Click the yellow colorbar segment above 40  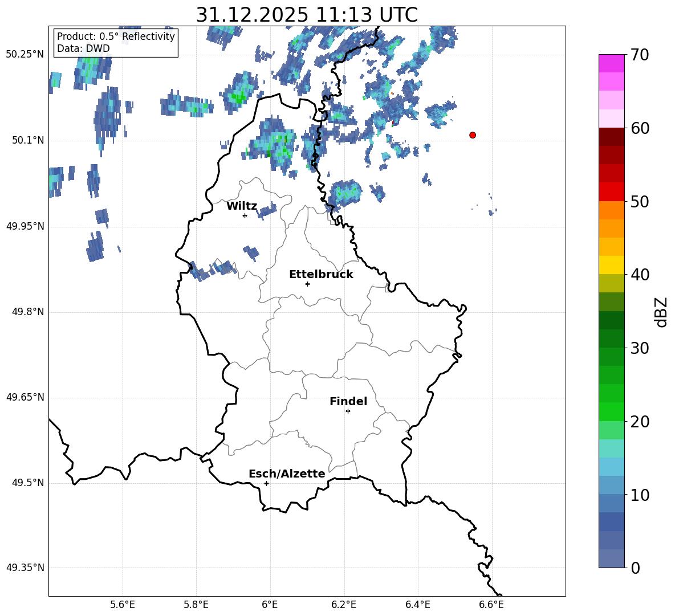tap(611, 265)
